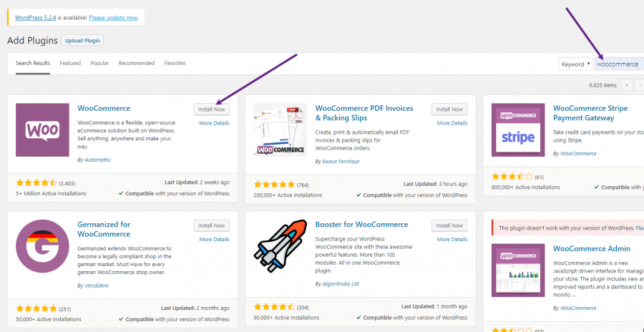Switch to the Featured tab
This screenshot has width=644, height=332.
tap(70, 63)
